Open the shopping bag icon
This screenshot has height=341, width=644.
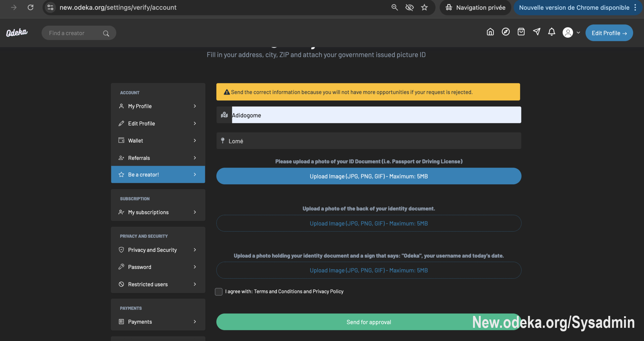521,32
